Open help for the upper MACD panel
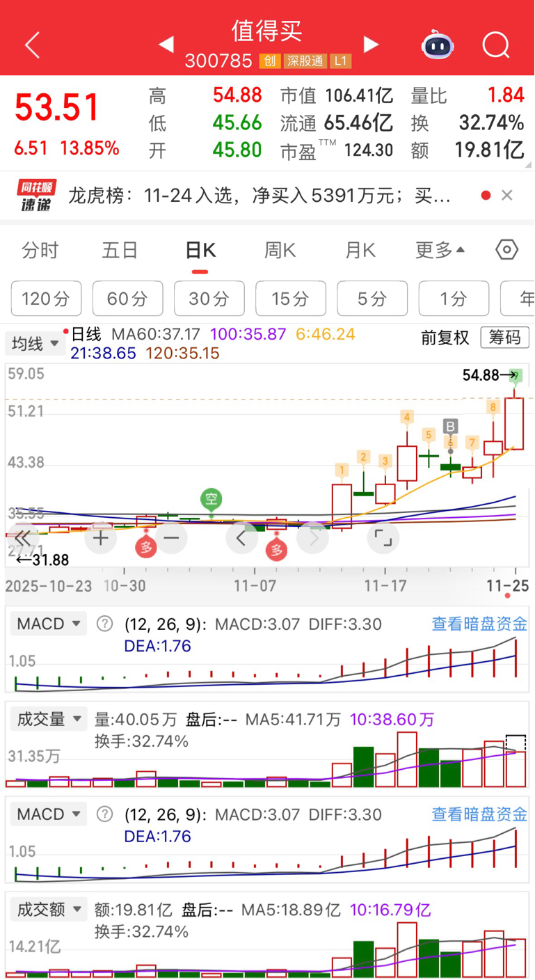535x980 pixels. pos(104,624)
